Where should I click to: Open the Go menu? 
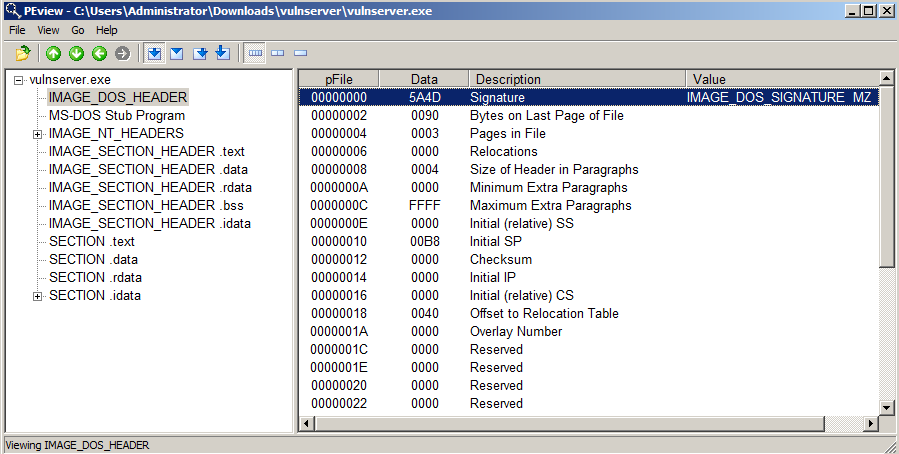click(77, 31)
